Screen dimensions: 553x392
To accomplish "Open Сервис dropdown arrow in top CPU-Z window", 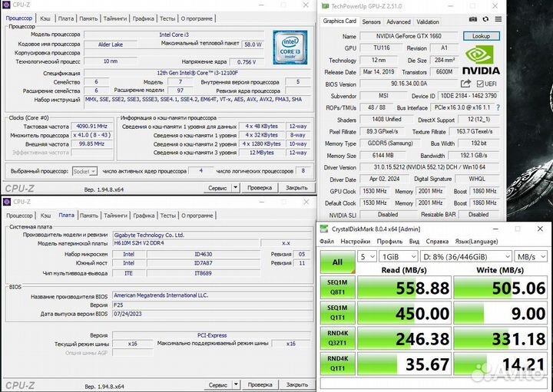I will [x=236, y=188].
